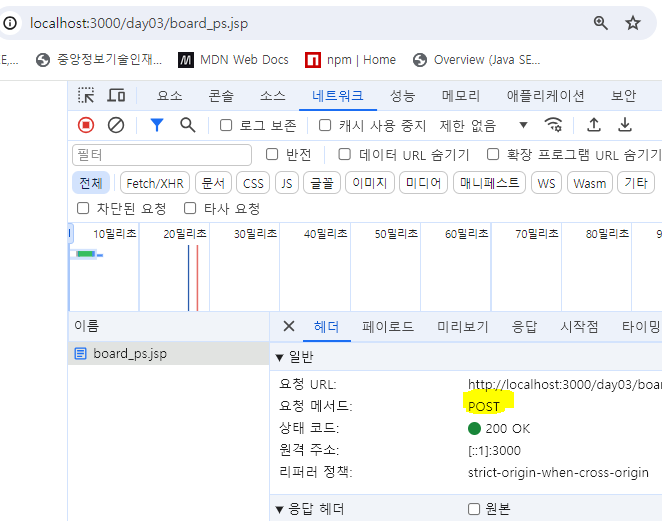The image size is (662, 521).
Task: Open the 미리보기 details tab
Action: coord(462,326)
